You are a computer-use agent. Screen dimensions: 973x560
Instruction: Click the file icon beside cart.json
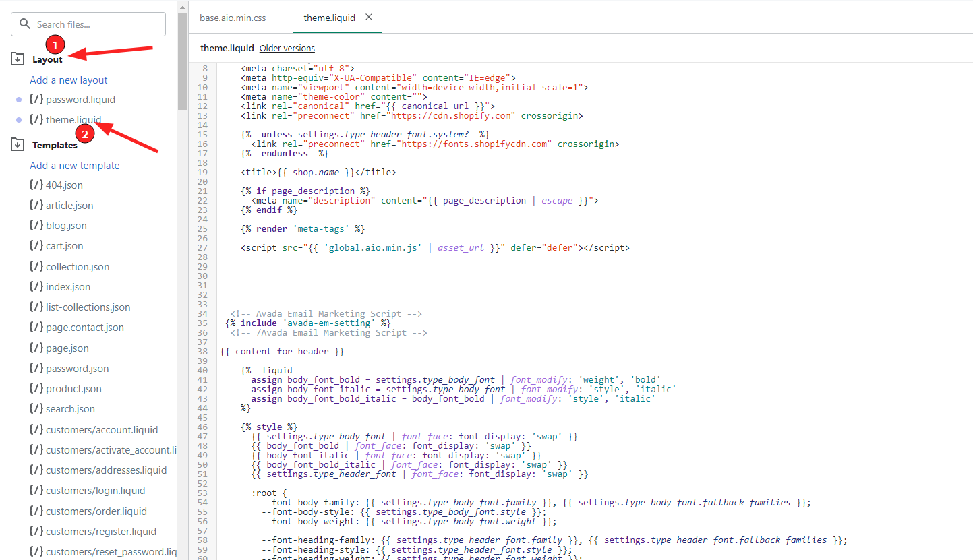click(36, 245)
